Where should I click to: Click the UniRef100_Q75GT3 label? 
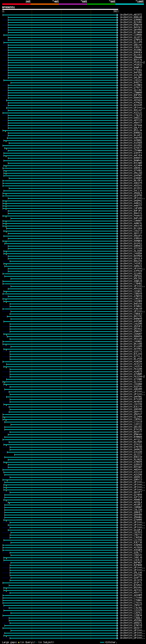click(131, 88)
